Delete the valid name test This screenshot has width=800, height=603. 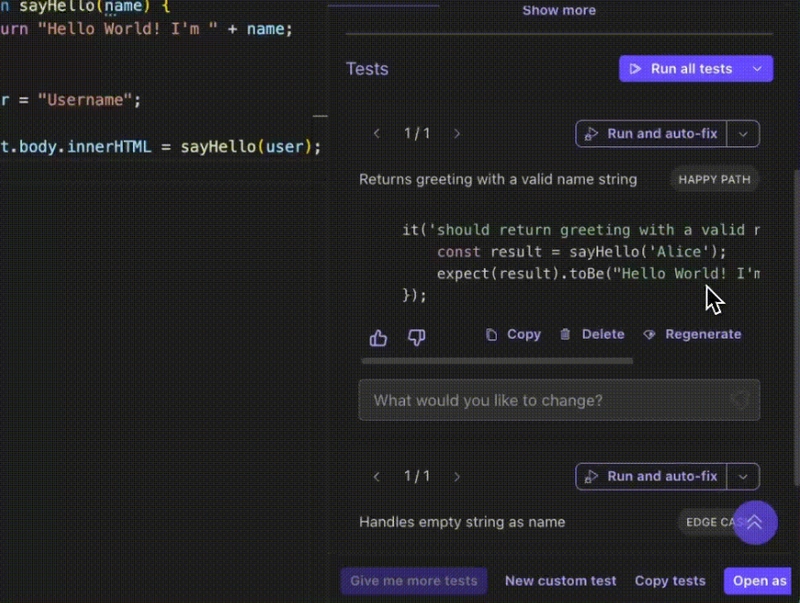point(592,334)
